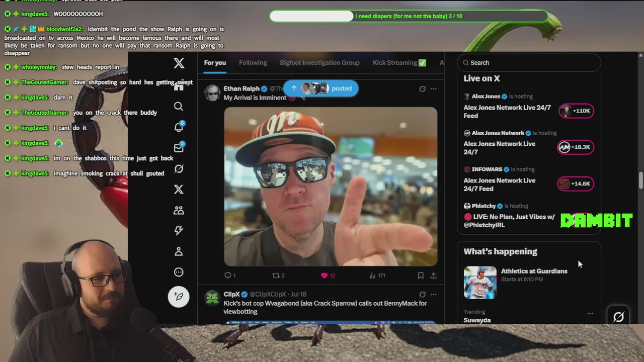Open ClipX avatar
Screen dimensions: 644x362
[x=212, y=298]
